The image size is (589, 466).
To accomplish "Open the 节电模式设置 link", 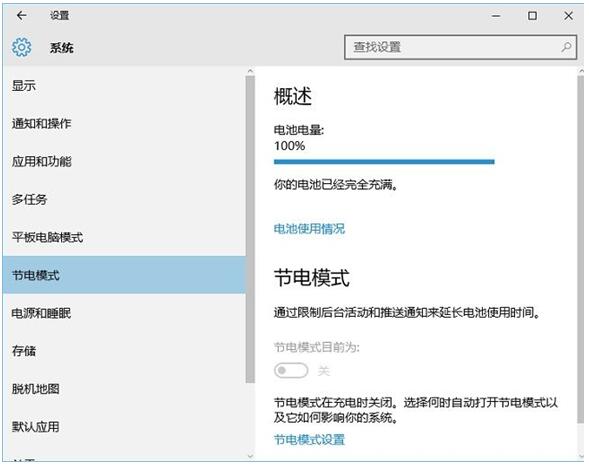I will pos(309,439).
